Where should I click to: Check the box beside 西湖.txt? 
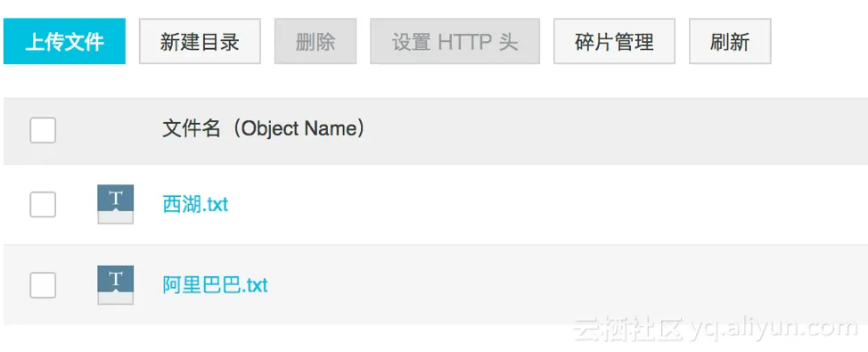tap(43, 205)
